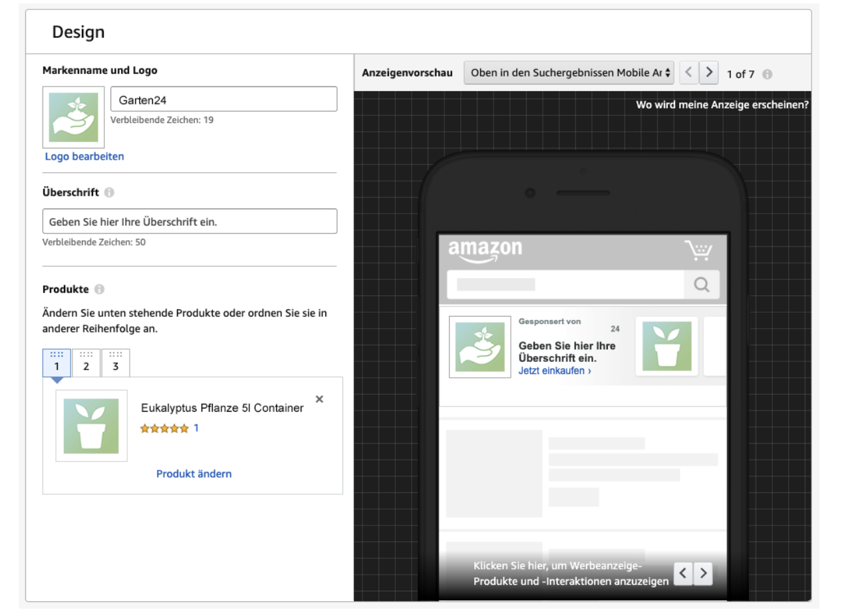This screenshot has height=616, width=850.
Task: Click the "Produkt ändern" link
Action: coord(194,474)
